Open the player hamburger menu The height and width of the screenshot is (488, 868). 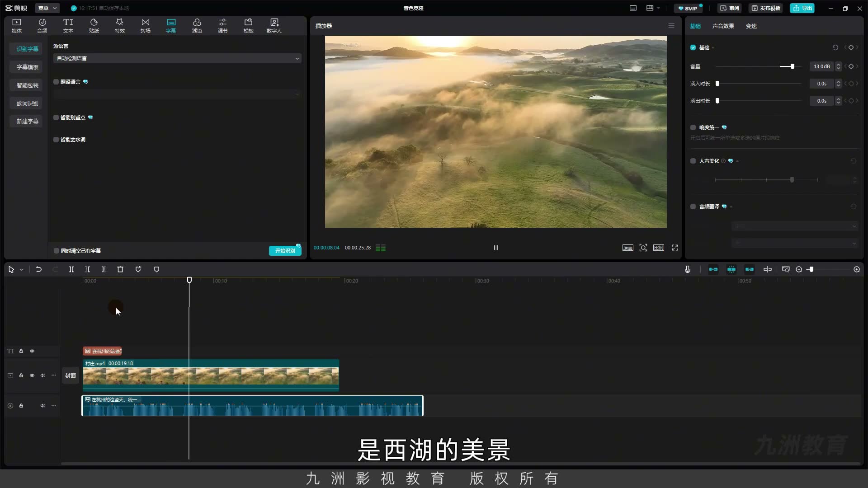pyautogui.click(x=671, y=26)
